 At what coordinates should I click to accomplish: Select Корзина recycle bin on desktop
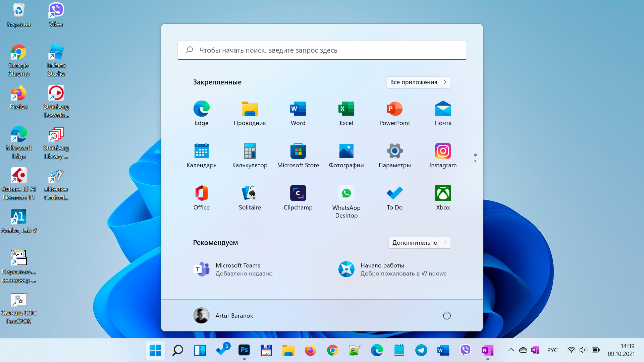coord(19,15)
